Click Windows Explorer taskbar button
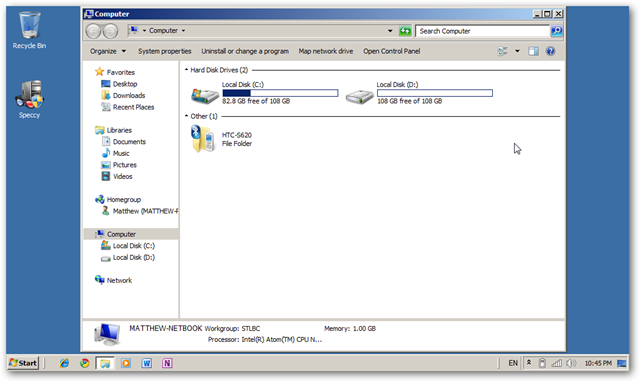 (105, 363)
